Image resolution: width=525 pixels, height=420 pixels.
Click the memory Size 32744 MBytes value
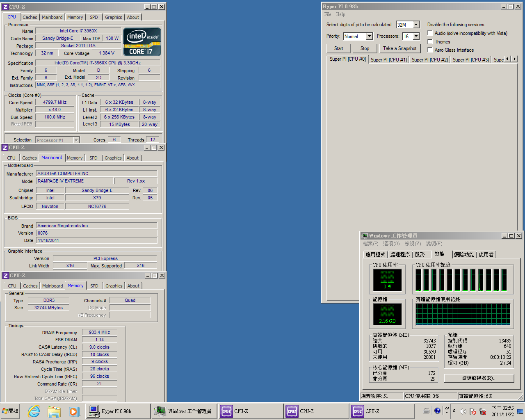coord(48,308)
